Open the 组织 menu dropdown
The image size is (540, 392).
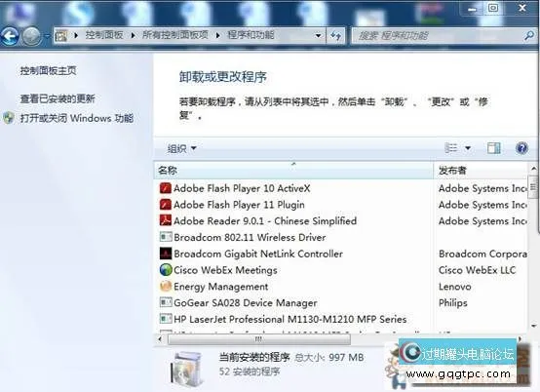click(x=181, y=148)
